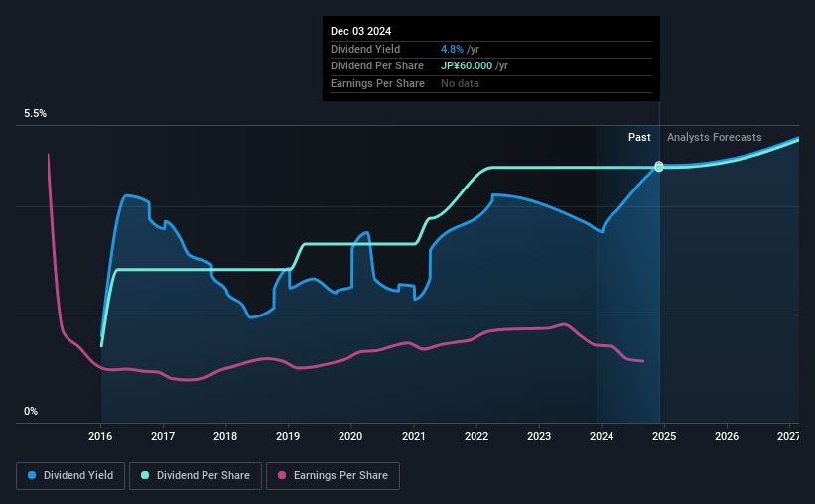Image resolution: width=815 pixels, height=504 pixels.
Task: Select the 2023 x-axis year label
Action: (539, 436)
